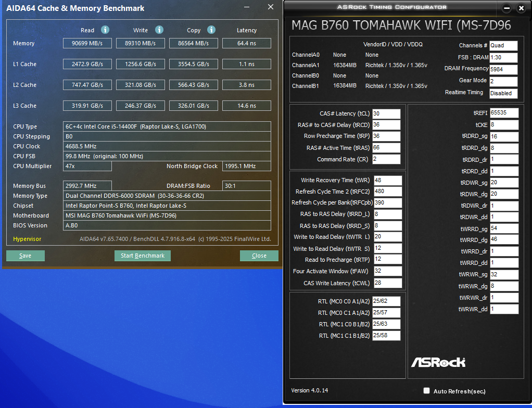This screenshot has width=532, height=408.
Task: Click the tRFC2 field showing 480
Action: 388,192
